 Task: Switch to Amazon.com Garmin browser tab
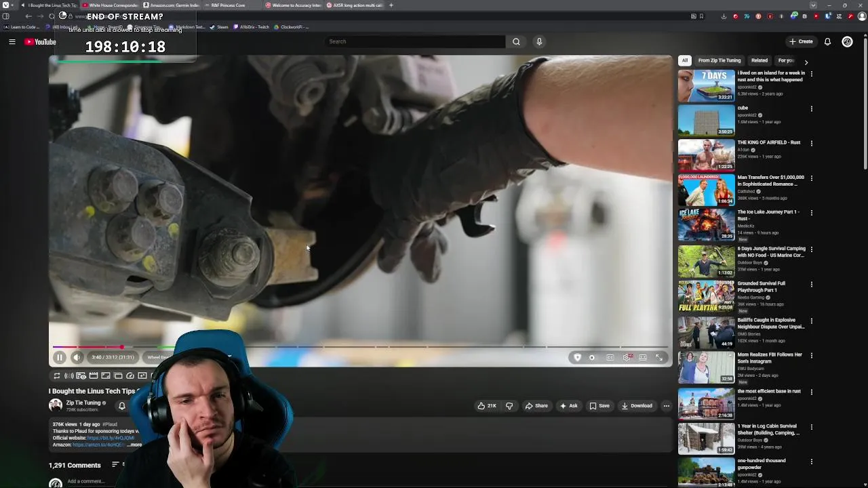[172, 5]
